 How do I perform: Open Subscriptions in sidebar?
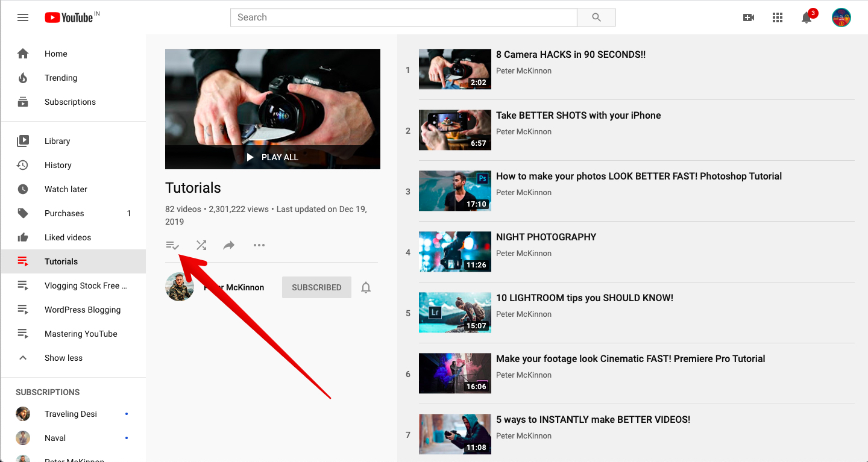coord(73,102)
